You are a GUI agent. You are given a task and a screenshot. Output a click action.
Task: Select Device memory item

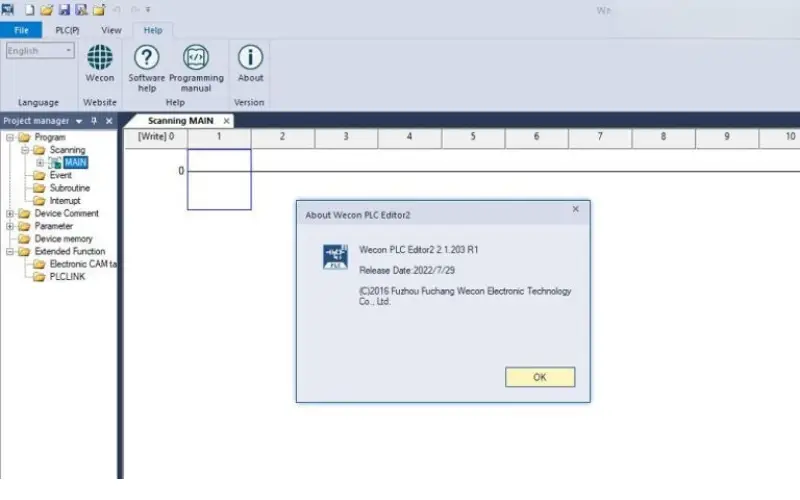click(x=63, y=239)
